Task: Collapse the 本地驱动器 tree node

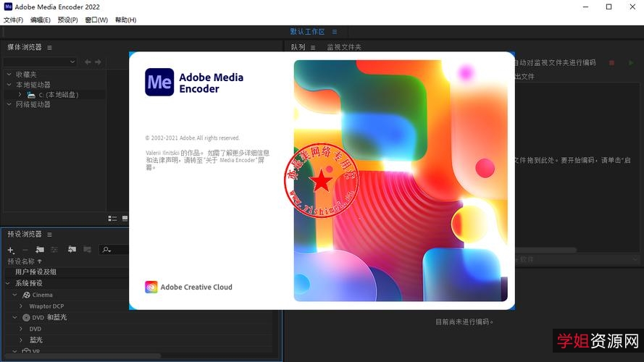Action: 9,85
